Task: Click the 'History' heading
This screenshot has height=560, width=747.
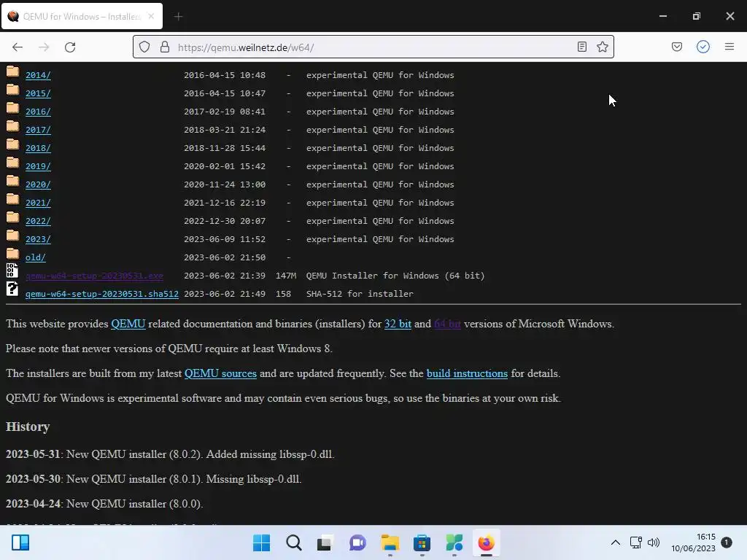Action: (28, 427)
